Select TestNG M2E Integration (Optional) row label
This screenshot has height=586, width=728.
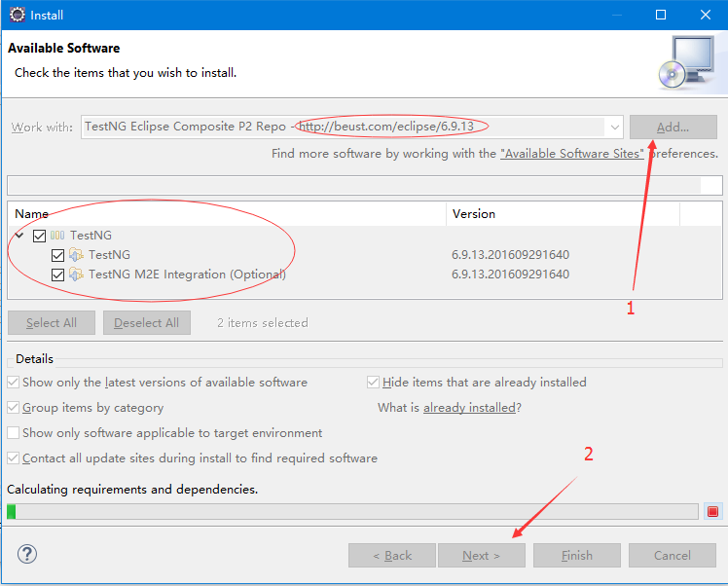click(187, 275)
